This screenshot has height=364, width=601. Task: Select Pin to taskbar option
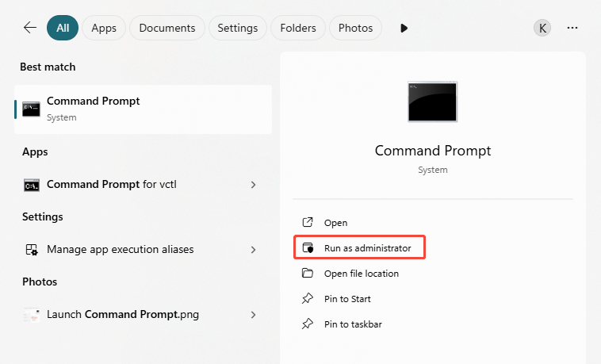tap(354, 324)
